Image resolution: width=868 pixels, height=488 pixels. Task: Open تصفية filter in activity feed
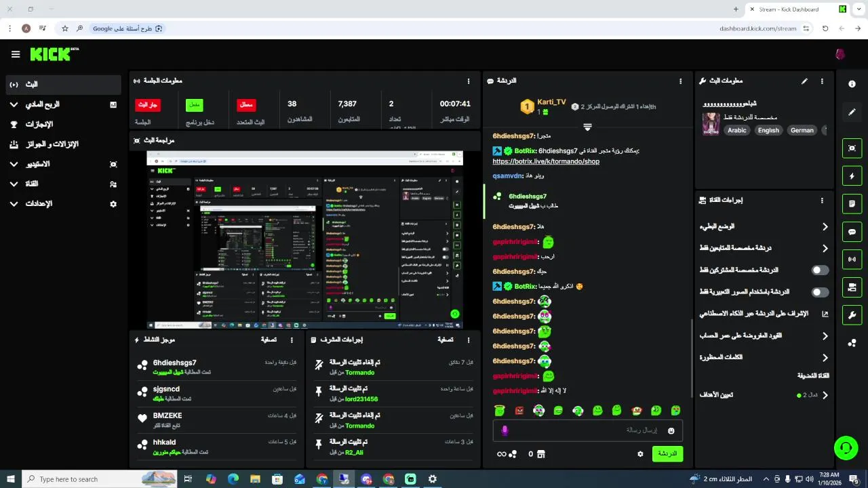coord(269,340)
